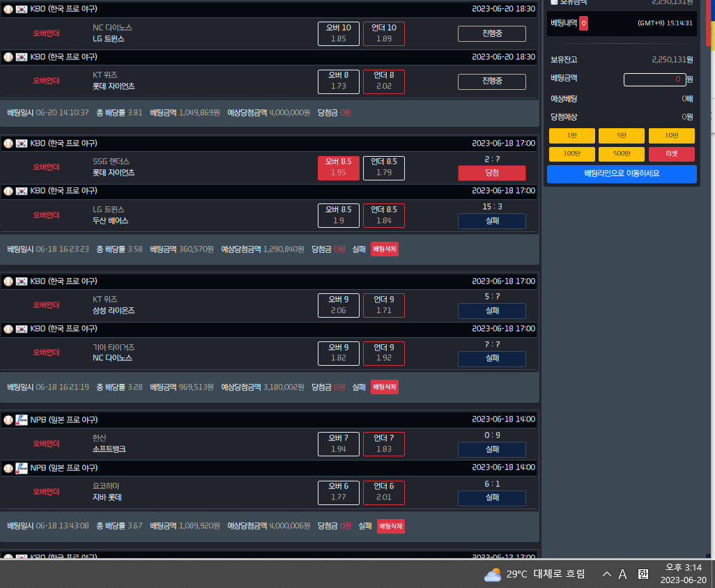Click the baseball icon above 요코하마 match
715x588 pixels.
[x=8, y=468]
